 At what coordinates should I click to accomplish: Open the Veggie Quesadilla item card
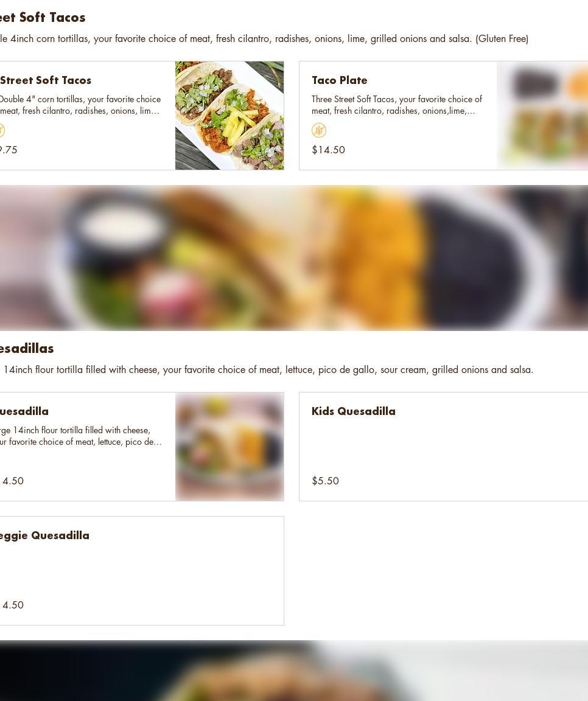[142, 571]
